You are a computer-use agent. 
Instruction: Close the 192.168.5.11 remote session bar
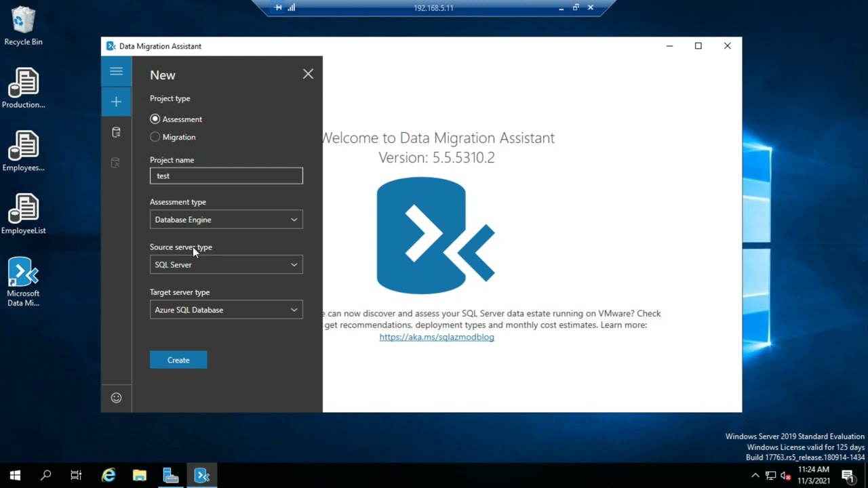(x=591, y=7)
